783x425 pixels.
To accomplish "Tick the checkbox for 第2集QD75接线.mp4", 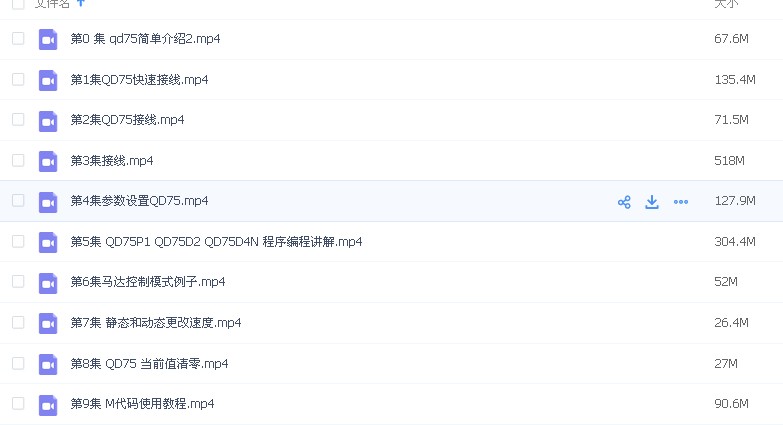I will (18, 119).
